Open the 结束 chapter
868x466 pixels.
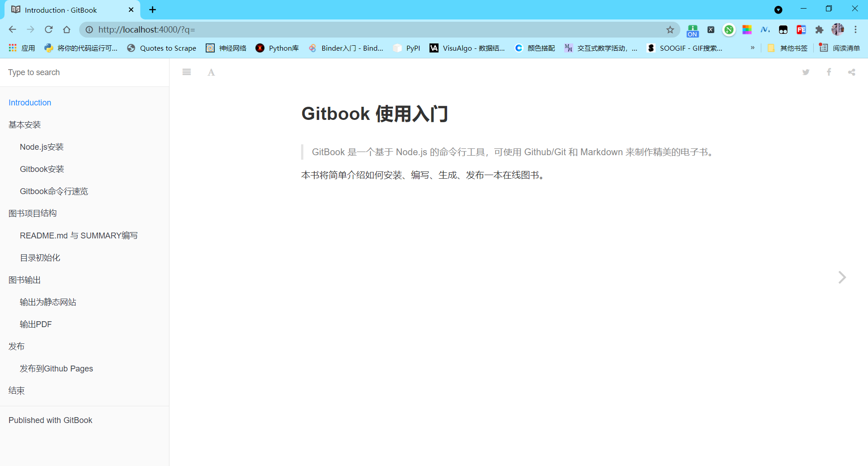[17, 391]
